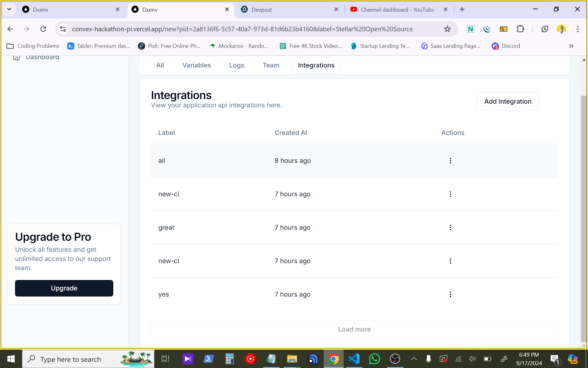Image resolution: width=588 pixels, height=368 pixels.
Task: Click the browser address bar
Action: [x=242, y=29]
